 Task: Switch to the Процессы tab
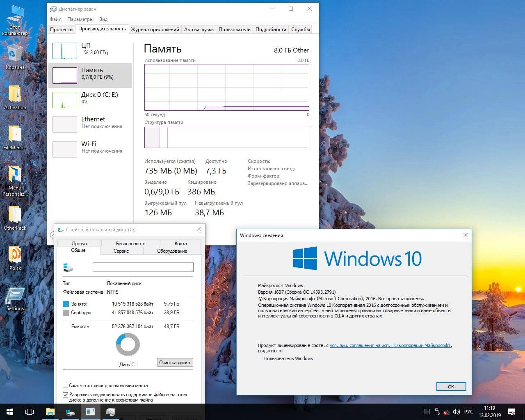(62, 30)
